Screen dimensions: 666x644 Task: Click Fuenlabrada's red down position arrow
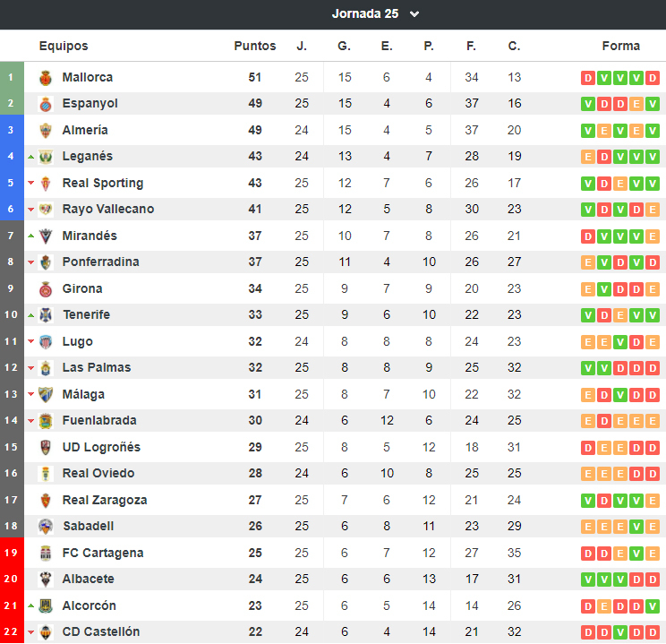point(31,421)
